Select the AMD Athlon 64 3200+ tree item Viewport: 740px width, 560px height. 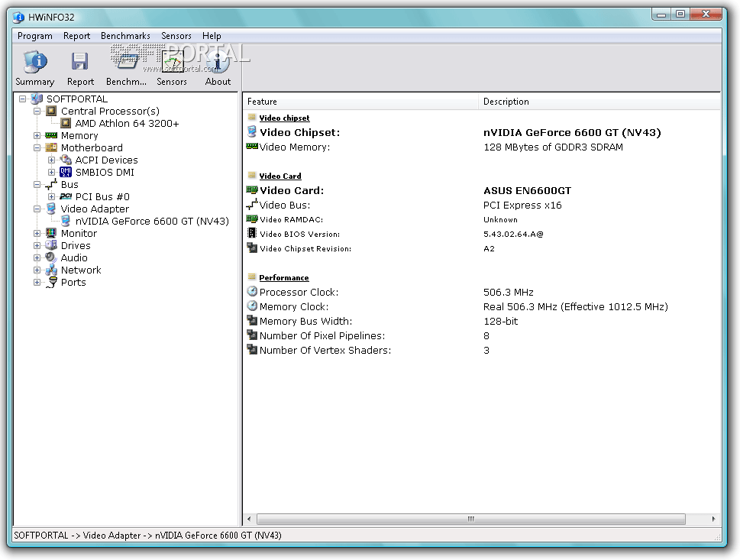click(x=127, y=123)
